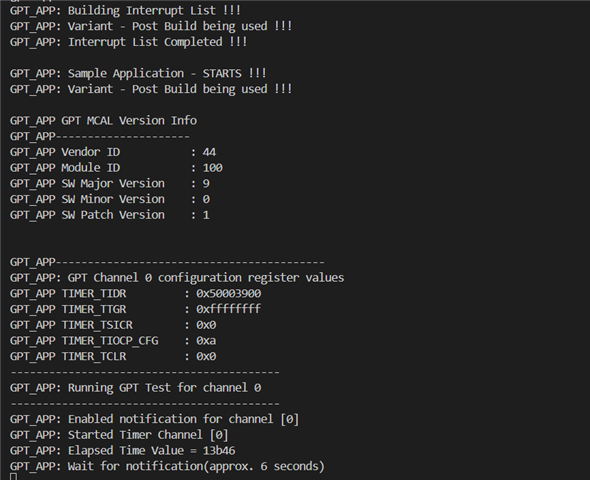Click the TIMER_TIDR value 0x50003900
Viewport: 590px width, 480px height.
[228, 293]
